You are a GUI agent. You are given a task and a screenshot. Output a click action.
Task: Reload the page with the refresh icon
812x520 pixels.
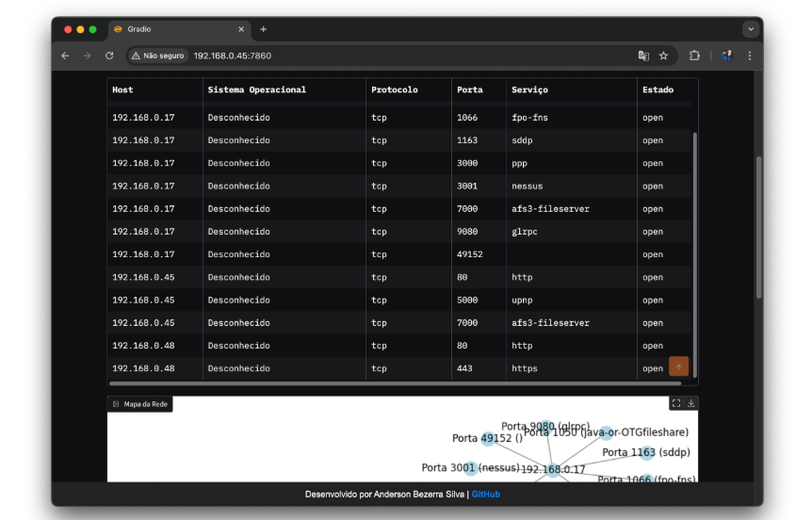pyautogui.click(x=109, y=56)
